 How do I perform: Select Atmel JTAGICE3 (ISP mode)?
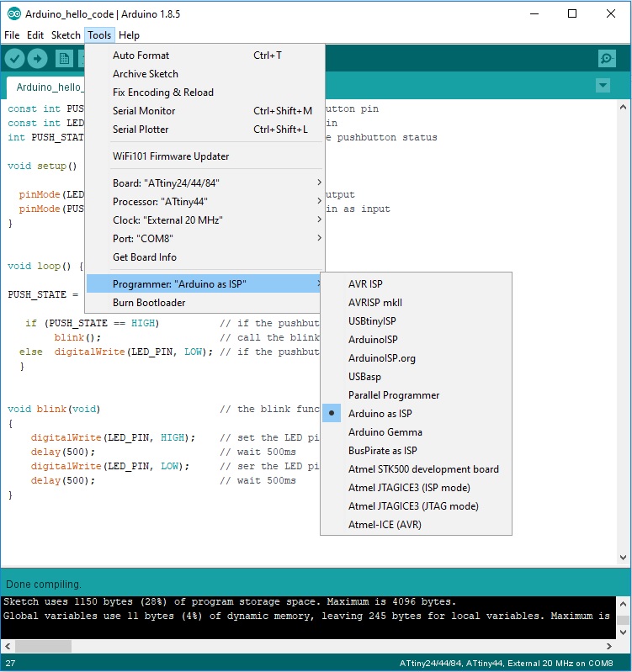[416, 487]
